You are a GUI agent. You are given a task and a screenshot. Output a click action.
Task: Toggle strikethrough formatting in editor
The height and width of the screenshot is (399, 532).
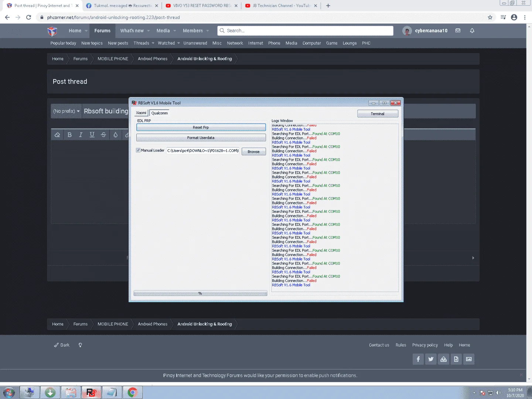click(x=103, y=135)
